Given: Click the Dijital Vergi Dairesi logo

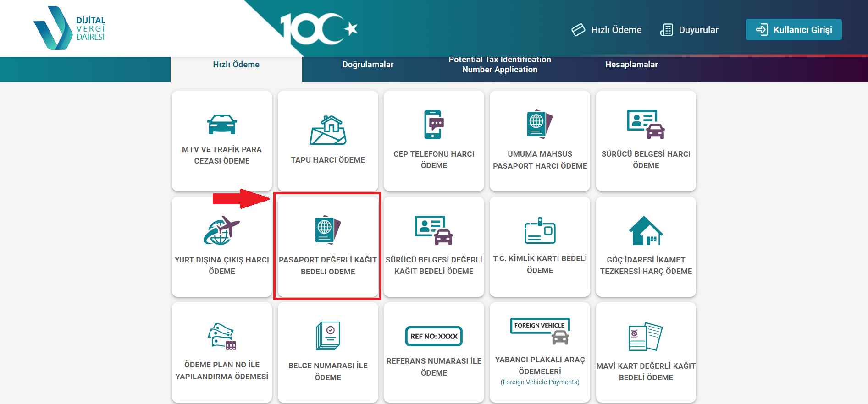Looking at the screenshot, I should click(70, 28).
